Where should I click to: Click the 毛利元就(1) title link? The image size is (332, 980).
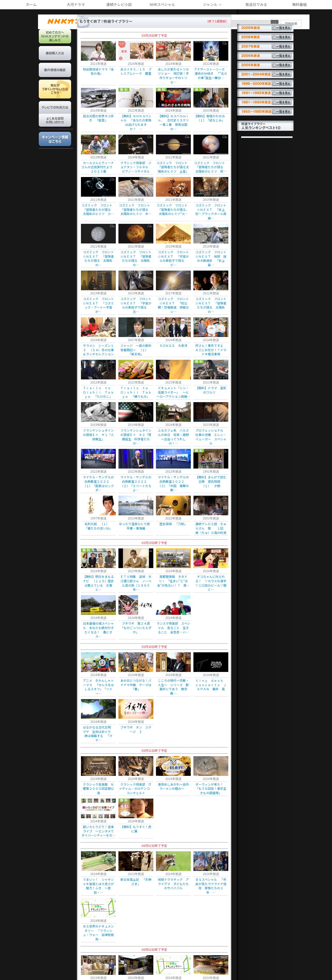coord(98,526)
